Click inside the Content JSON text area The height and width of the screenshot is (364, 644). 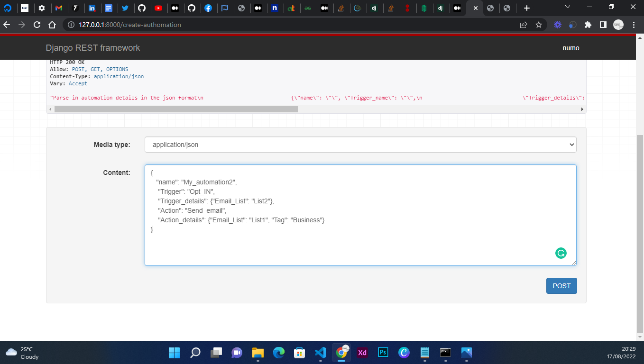click(360, 215)
